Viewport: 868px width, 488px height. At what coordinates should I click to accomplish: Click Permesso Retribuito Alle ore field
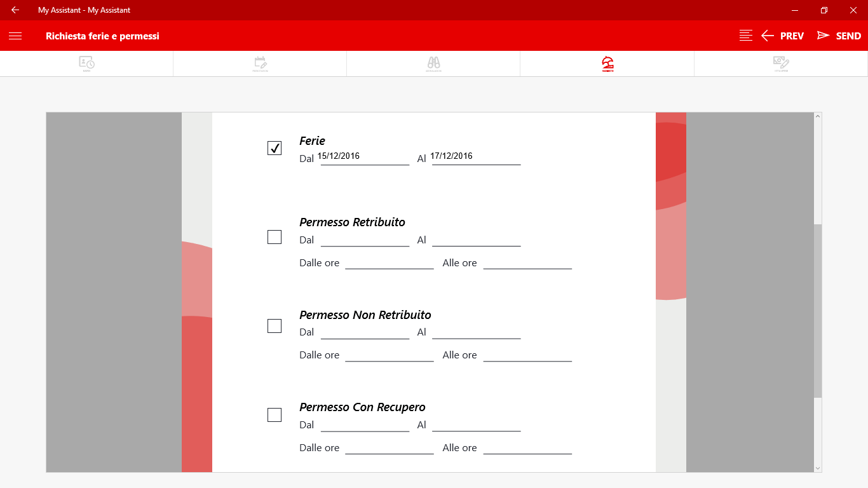coord(527,262)
